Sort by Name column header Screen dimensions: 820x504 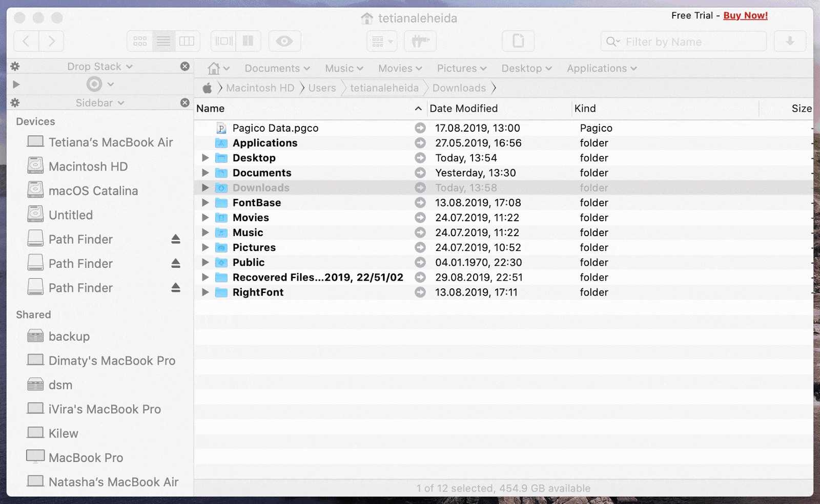coord(310,109)
